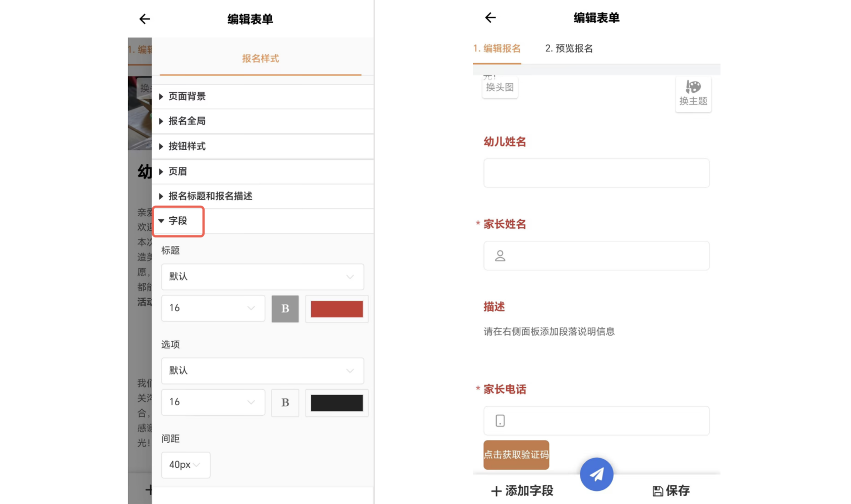Switch to 1. 编辑报名 tab
The height and width of the screenshot is (504, 851).
pyautogui.click(x=497, y=48)
